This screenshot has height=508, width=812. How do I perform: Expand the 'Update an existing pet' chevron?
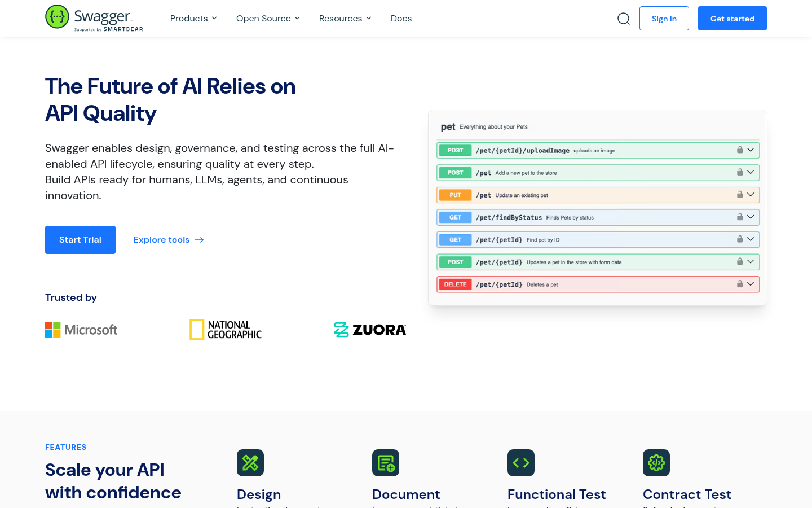[751, 195]
